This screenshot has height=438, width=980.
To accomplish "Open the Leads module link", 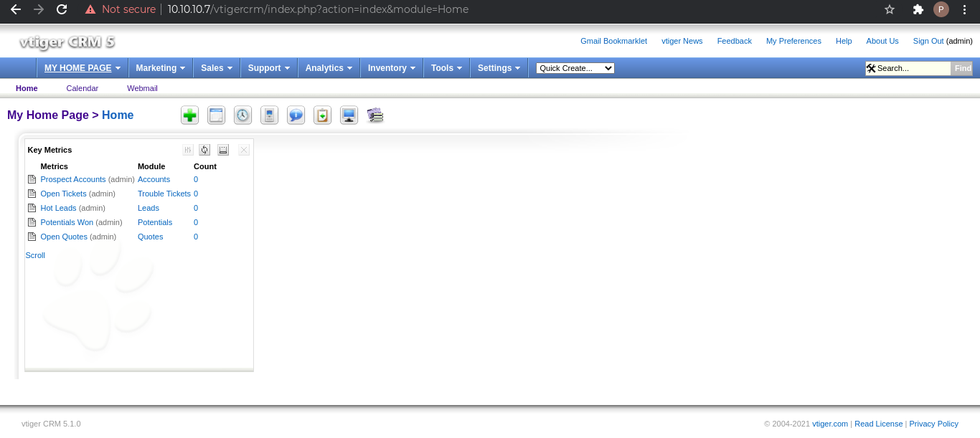I will pyautogui.click(x=149, y=208).
